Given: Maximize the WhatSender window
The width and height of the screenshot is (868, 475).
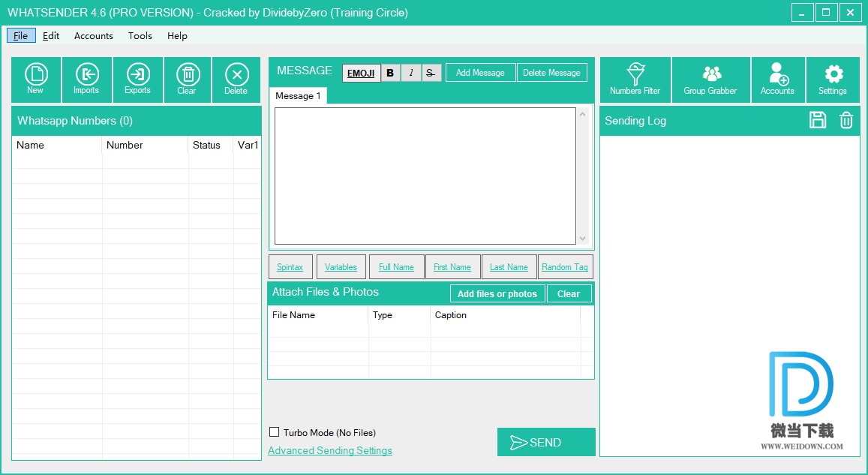Looking at the screenshot, I should [x=826, y=12].
